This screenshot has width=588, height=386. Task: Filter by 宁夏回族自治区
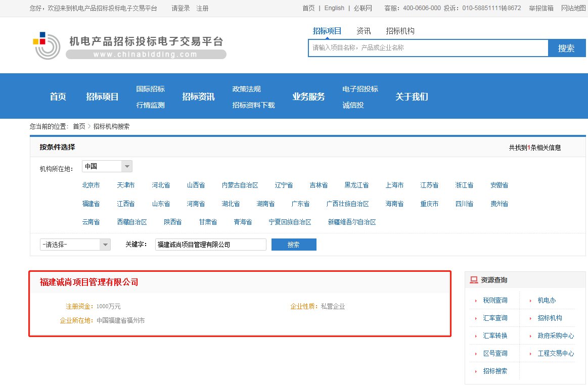point(290,222)
